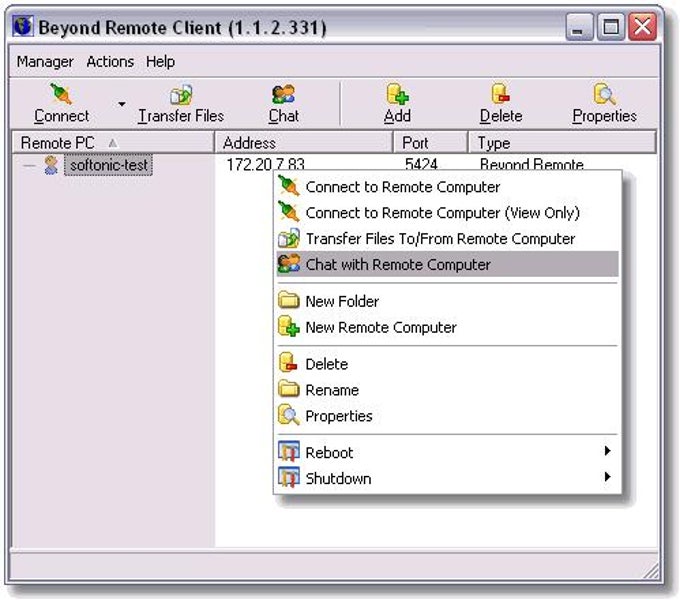680x600 pixels.
Task: Expand the Shutdown submenu arrow
Action: click(608, 477)
